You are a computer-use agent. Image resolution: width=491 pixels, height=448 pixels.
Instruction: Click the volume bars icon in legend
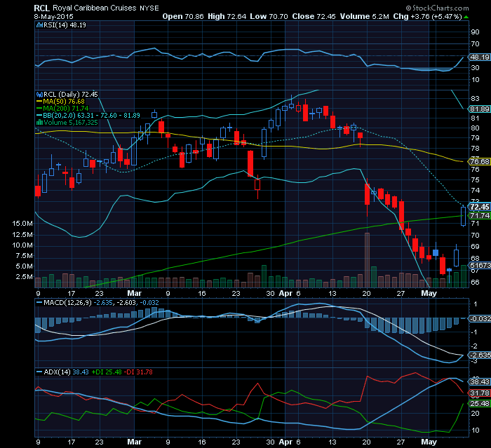pos(40,123)
